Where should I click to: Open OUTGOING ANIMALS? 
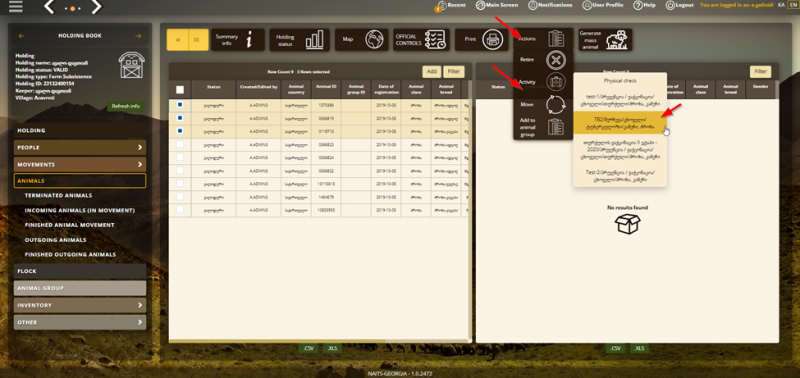56,240
